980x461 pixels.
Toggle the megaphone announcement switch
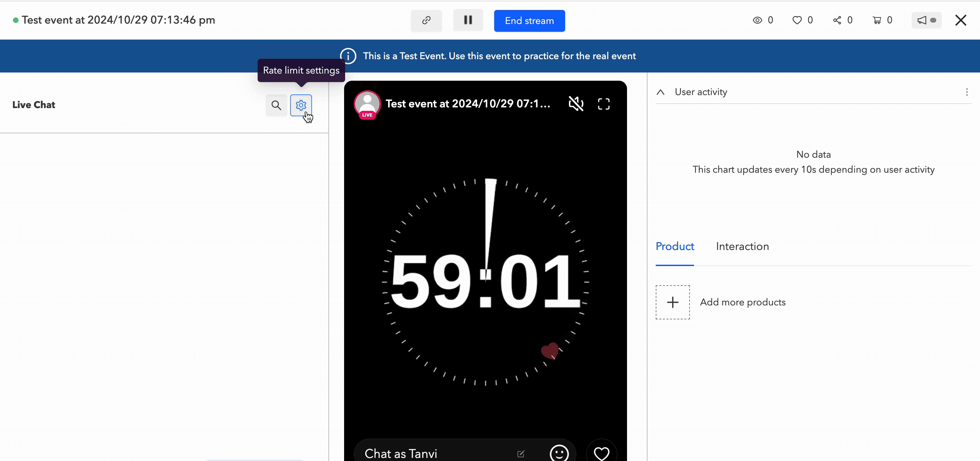pyautogui.click(x=927, y=20)
